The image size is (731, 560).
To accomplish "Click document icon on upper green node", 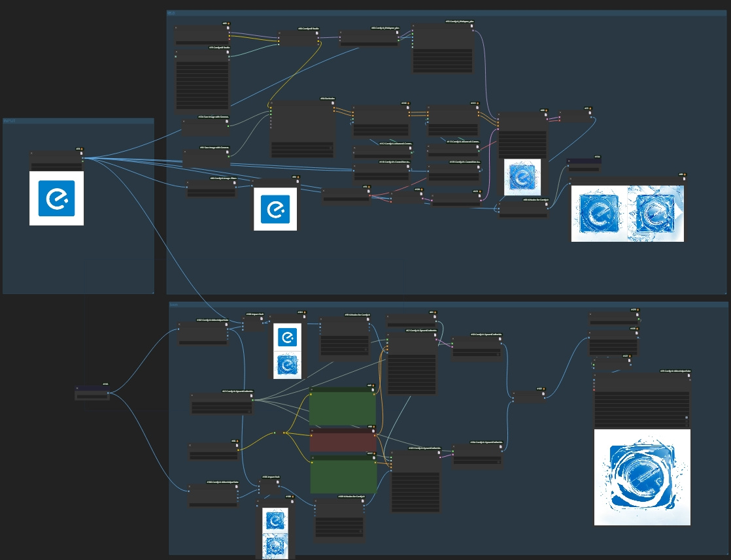I will click(x=373, y=390).
